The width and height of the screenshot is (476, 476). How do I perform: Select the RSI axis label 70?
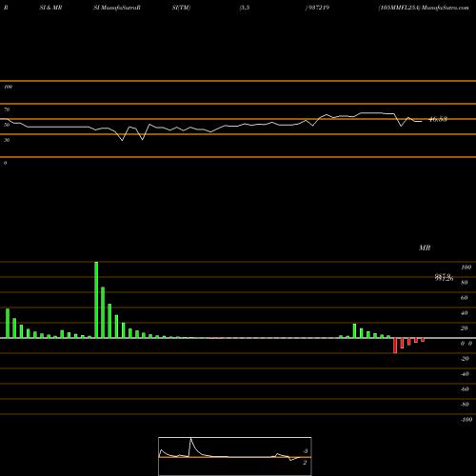(x=7, y=109)
